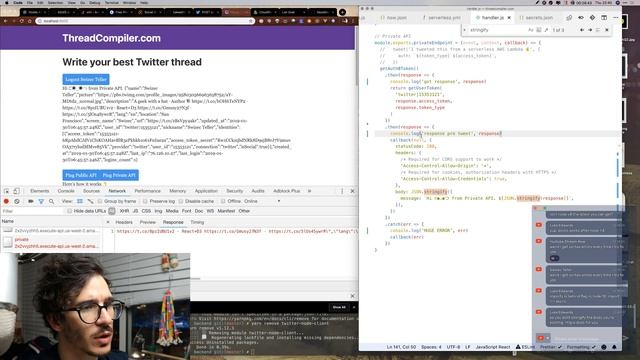
Task: Enable Group by frame checkbox
Action: (x=100, y=201)
